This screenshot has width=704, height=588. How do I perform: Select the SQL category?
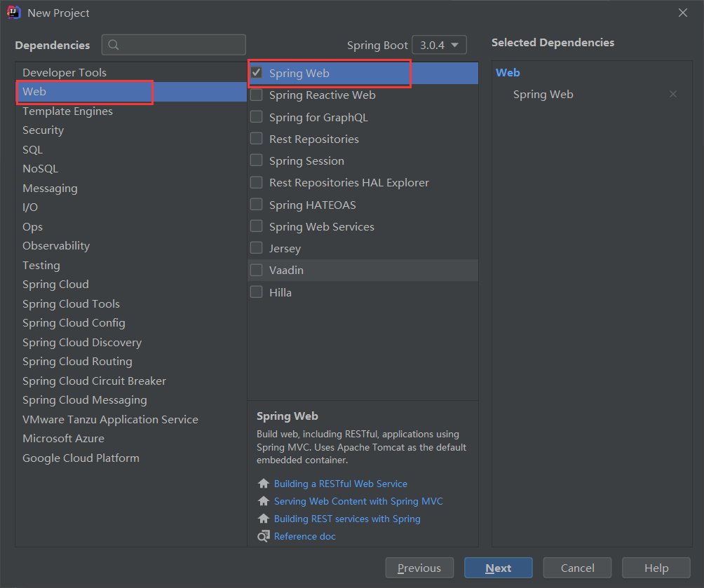(x=130, y=149)
